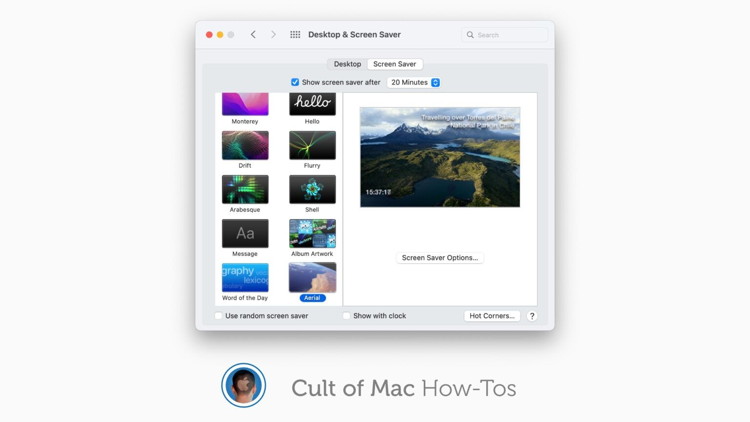
Task: Open the 20 Minutes dropdown
Action: click(414, 82)
